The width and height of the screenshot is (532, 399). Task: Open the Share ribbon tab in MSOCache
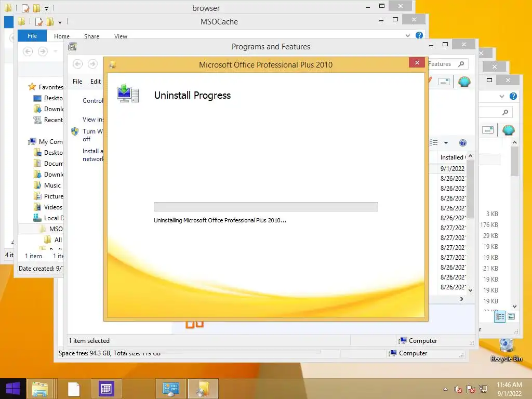point(91,36)
